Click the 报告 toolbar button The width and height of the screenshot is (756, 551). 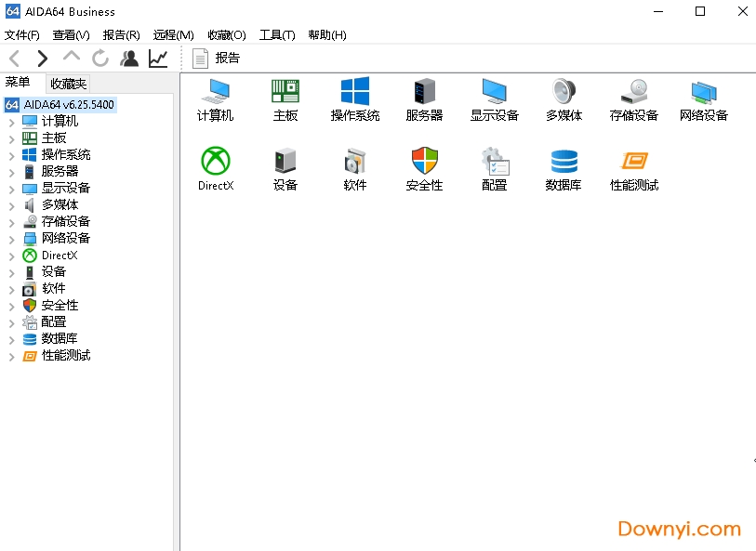213,58
